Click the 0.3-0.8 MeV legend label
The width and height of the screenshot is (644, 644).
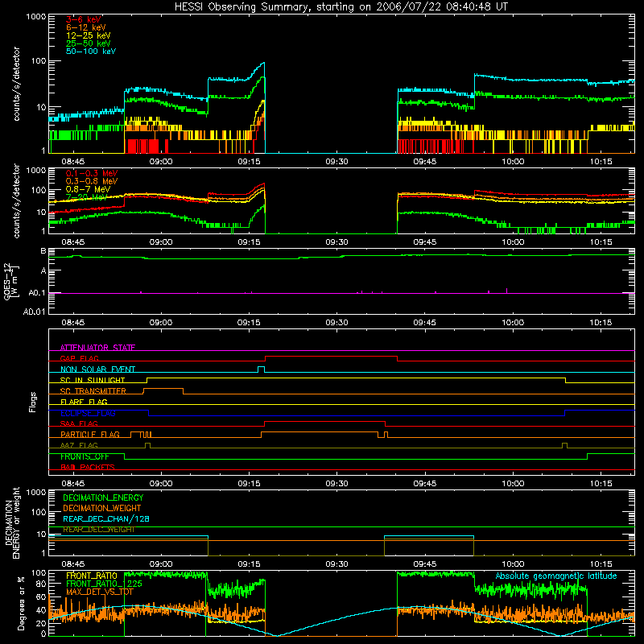(x=92, y=181)
